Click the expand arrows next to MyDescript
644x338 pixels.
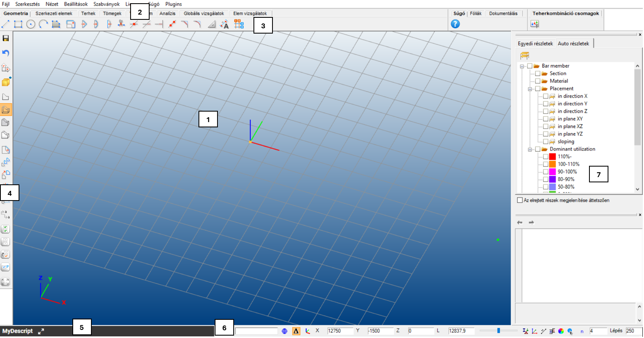(x=41, y=331)
